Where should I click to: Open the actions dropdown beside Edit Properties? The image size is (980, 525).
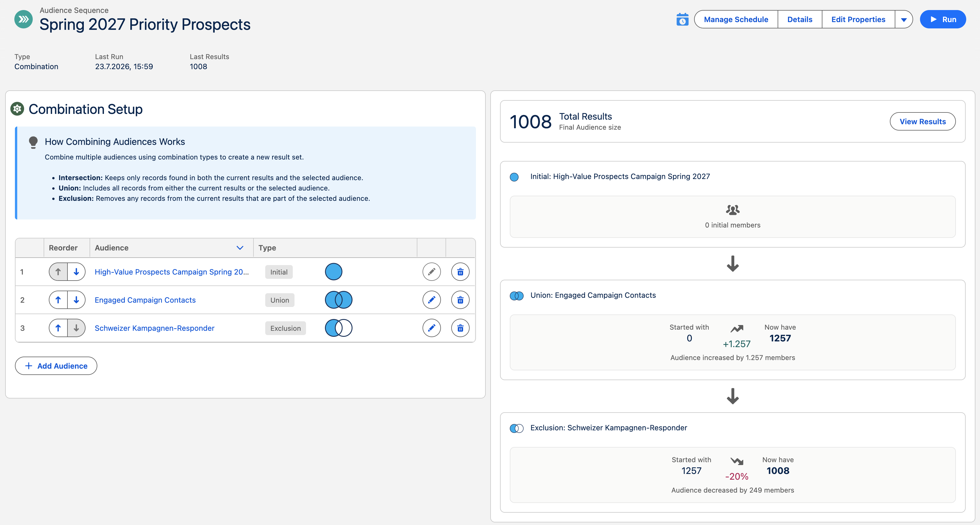[904, 20]
